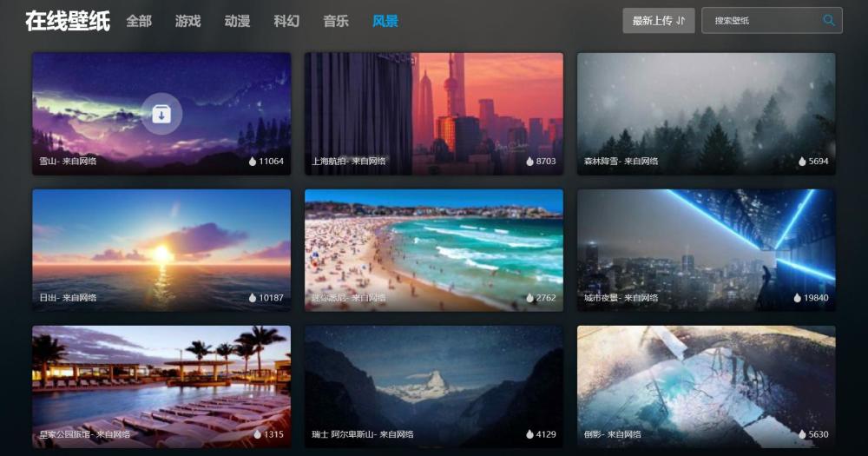Click the magnifier search icon
Viewport: 868px width, 456px height.
coord(829,21)
